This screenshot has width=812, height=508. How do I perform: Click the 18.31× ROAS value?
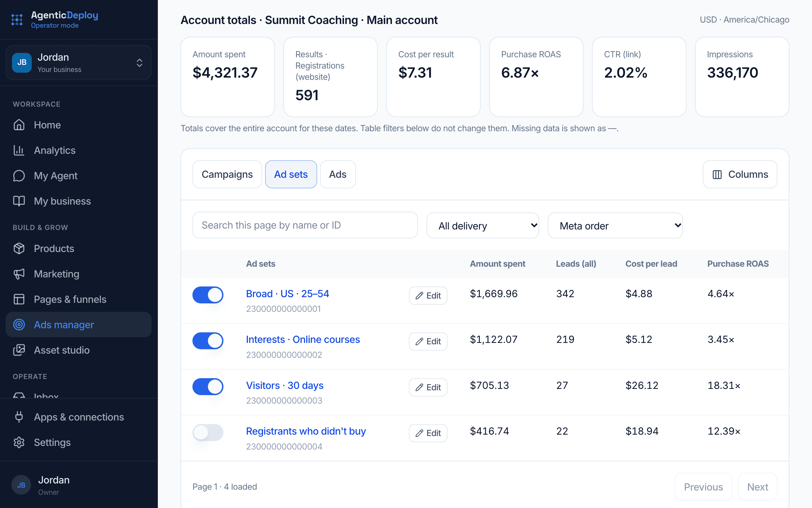pos(724,385)
